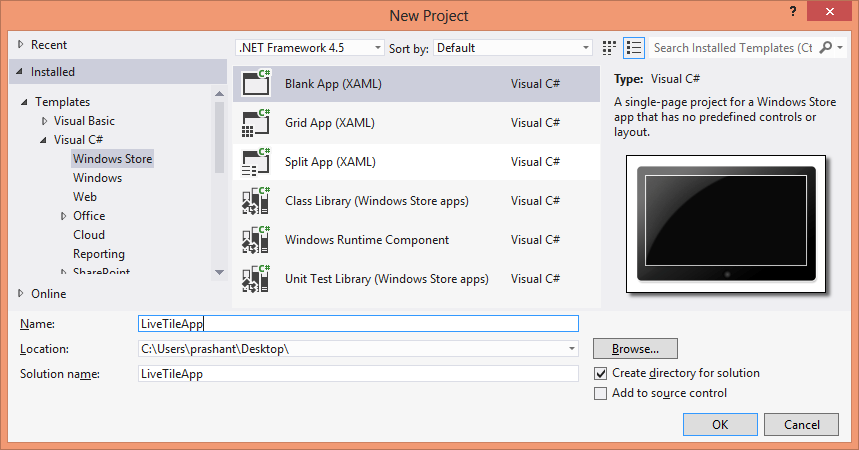Screen dimensions: 859x450
Task: Select the Blank App (XAML) template icon
Action: coord(256,83)
